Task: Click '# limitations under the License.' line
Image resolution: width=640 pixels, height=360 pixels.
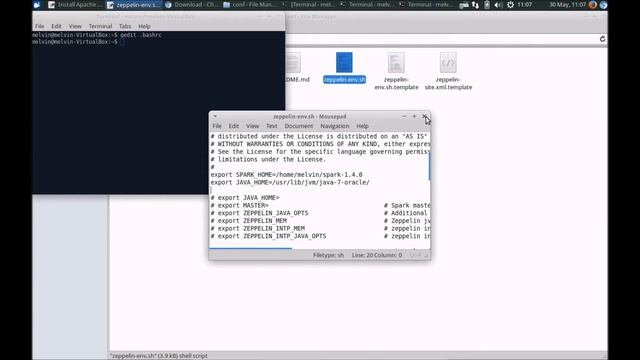Action: coord(268,160)
